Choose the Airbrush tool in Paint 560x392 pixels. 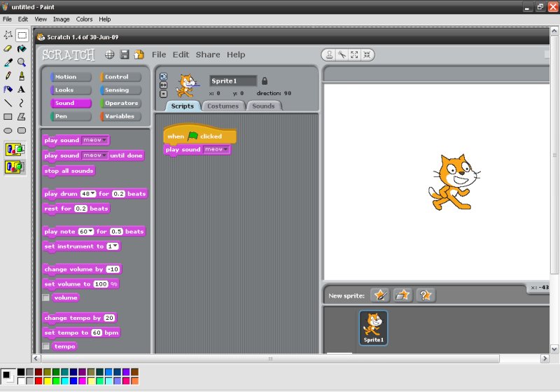(x=8, y=90)
